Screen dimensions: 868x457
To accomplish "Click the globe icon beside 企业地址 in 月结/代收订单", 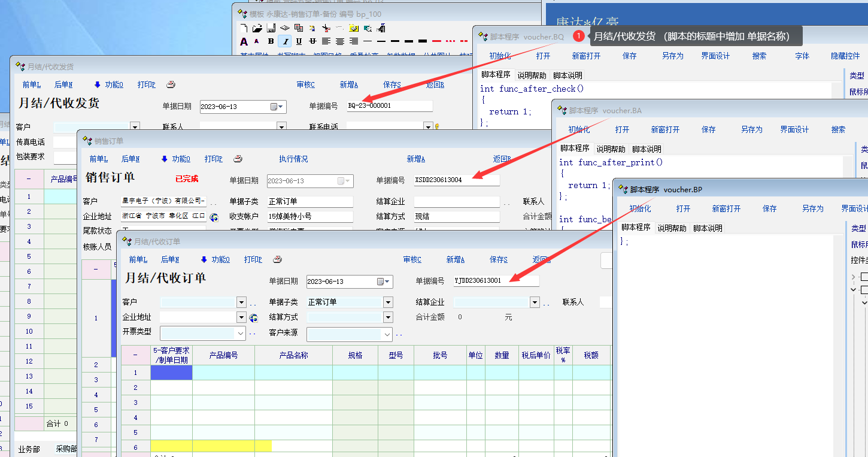I will click(253, 317).
